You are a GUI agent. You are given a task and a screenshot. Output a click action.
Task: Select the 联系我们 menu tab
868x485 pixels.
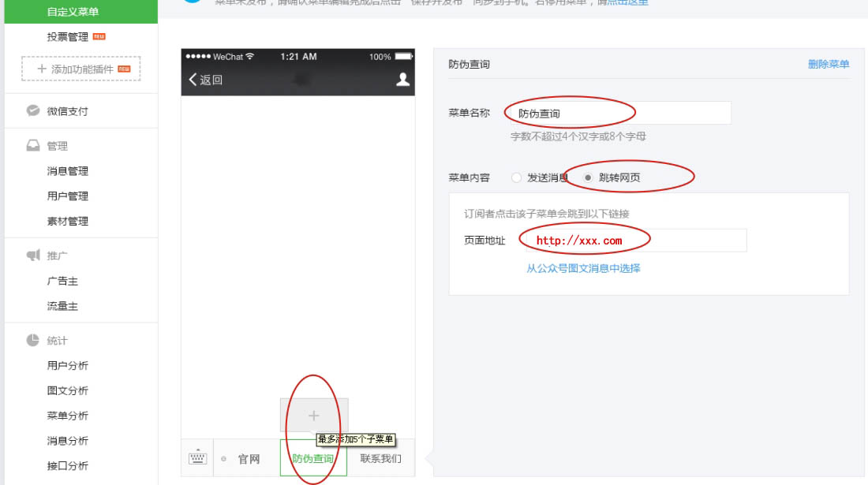[381, 459]
